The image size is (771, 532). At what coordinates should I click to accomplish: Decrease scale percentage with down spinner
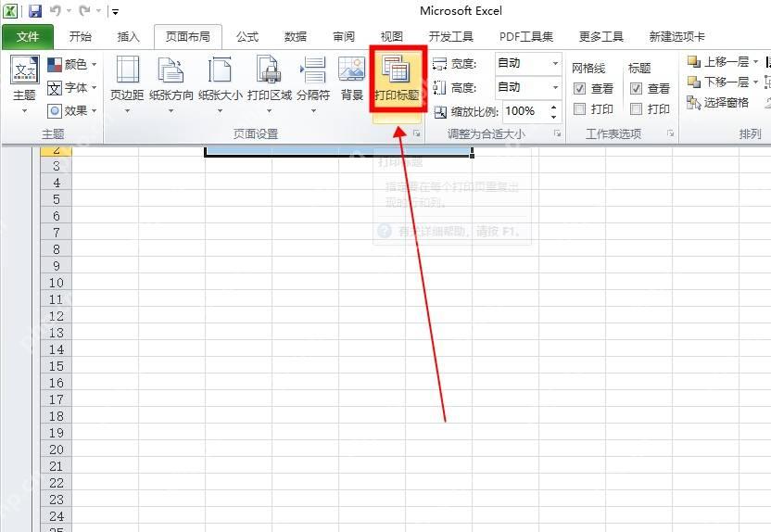pos(553,117)
